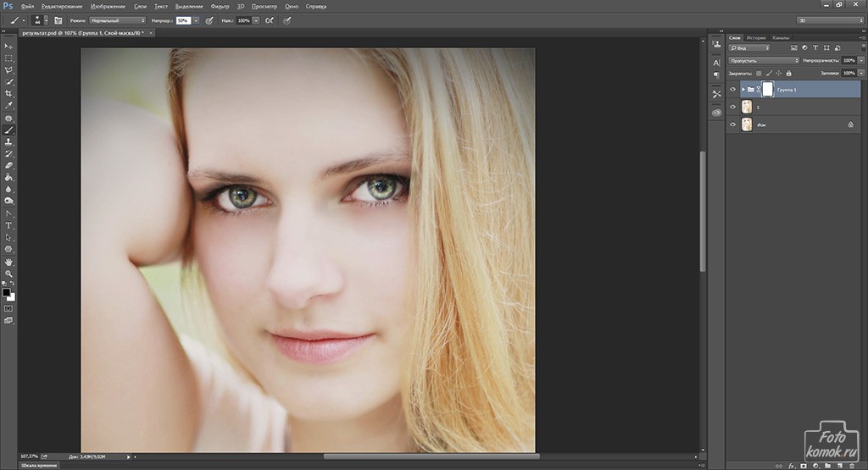The image size is (868, 470).
Task: Click the lock all icon in Layers
Action: tap(789, 73)
